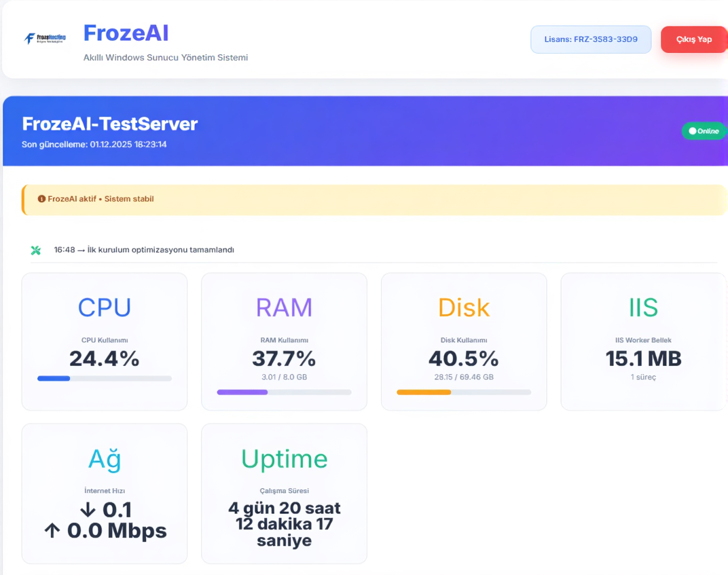Click the upload arrow in the Ağ card
This screenshot has width=728, height=575.
click(52, 530)
